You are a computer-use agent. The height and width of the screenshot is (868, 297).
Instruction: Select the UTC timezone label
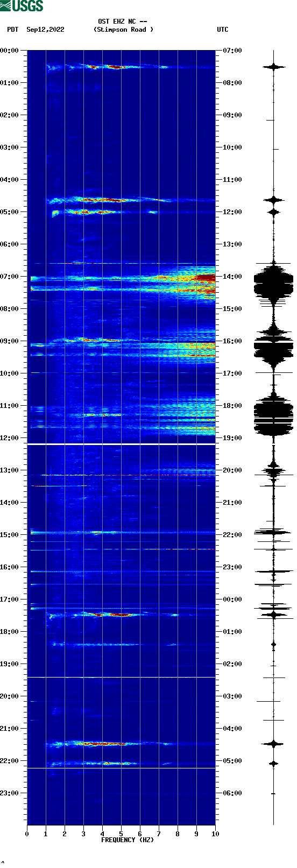click(223, 30)
